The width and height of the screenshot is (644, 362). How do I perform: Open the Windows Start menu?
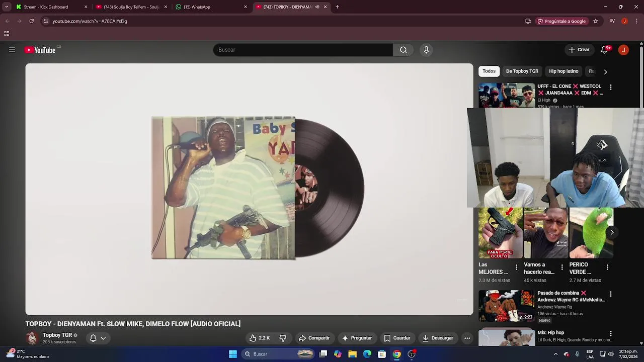pos(233,354)
